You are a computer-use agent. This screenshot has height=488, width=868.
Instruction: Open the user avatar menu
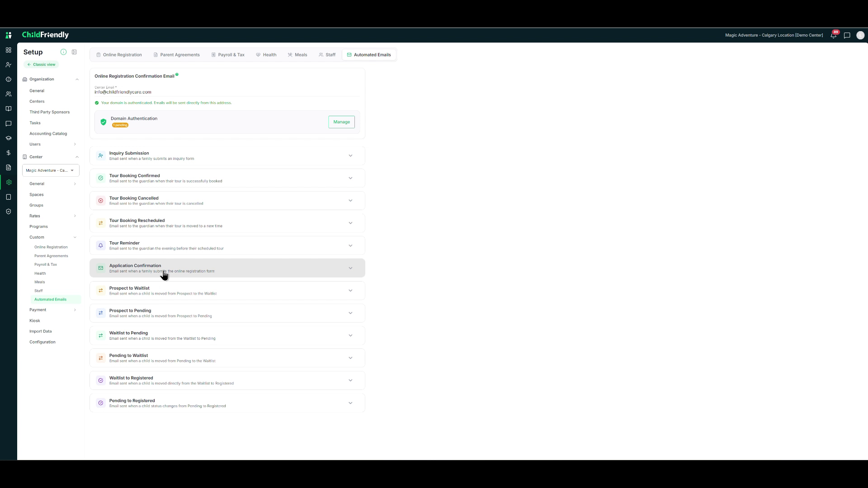coord(860,35)
